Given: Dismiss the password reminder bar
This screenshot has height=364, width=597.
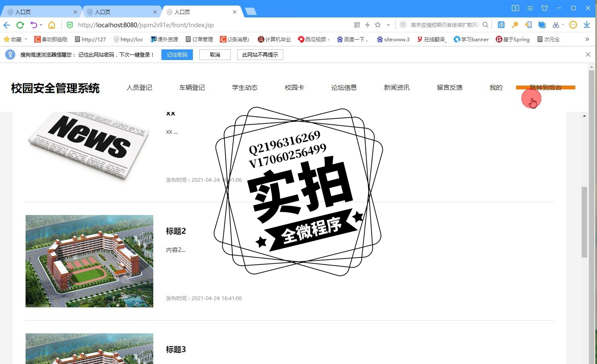Looking at the screenshot, I should [588, 54].
